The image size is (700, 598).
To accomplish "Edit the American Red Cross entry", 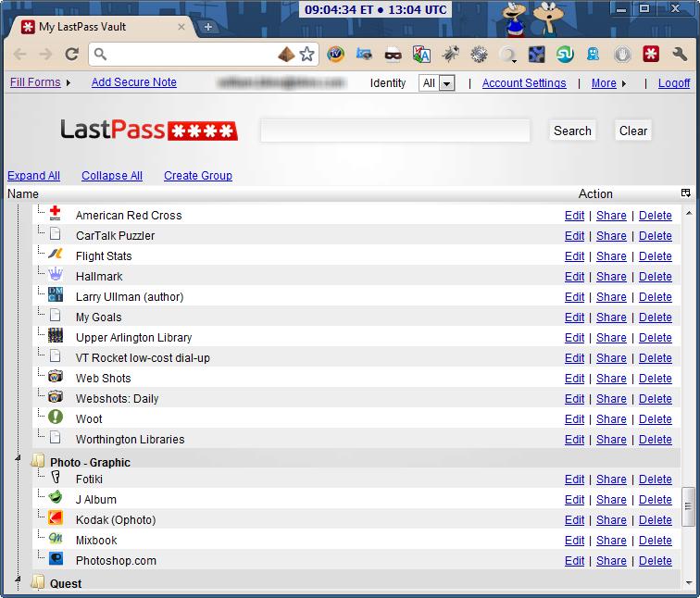I will pos(574,216).
